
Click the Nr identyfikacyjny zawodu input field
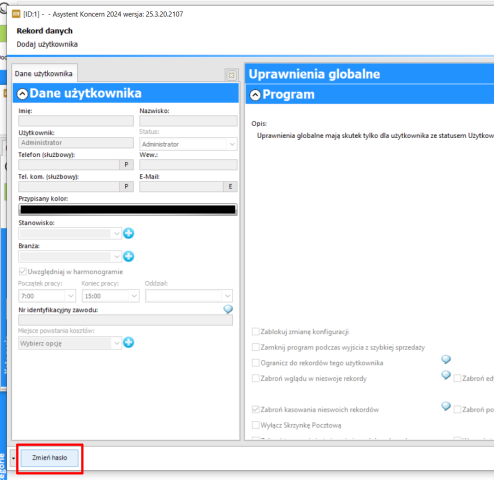125,320
